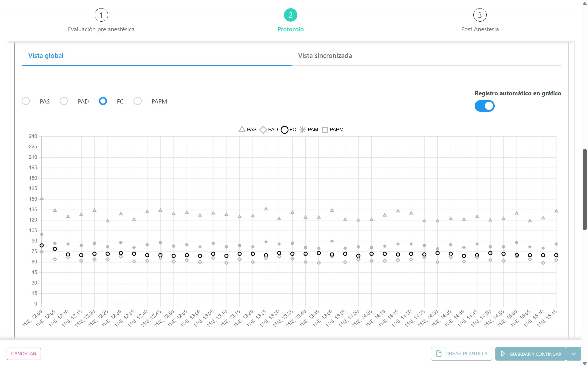Click the PAD diamond legend icon
This screenshot has height=367, width=588.
[x=263, y=130]
